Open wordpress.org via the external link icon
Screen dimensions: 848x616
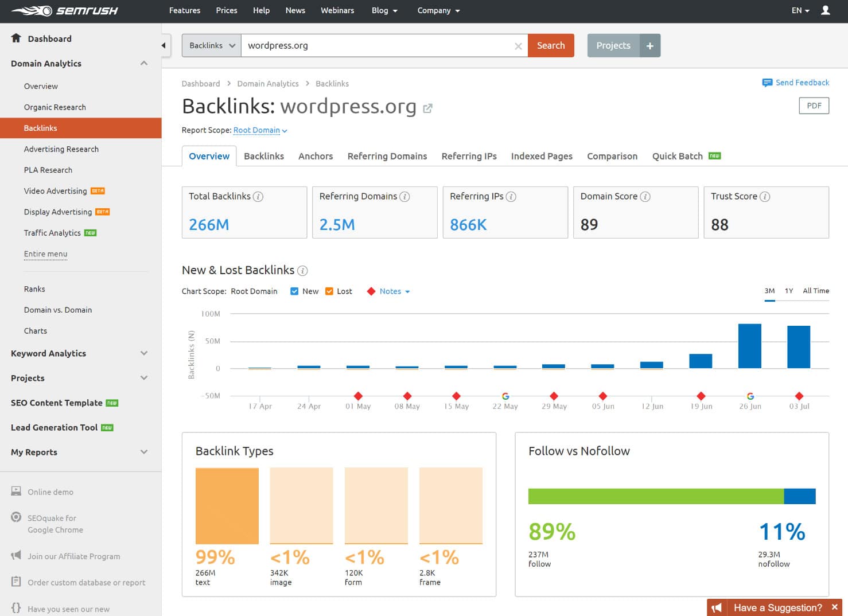pos(427,108)
